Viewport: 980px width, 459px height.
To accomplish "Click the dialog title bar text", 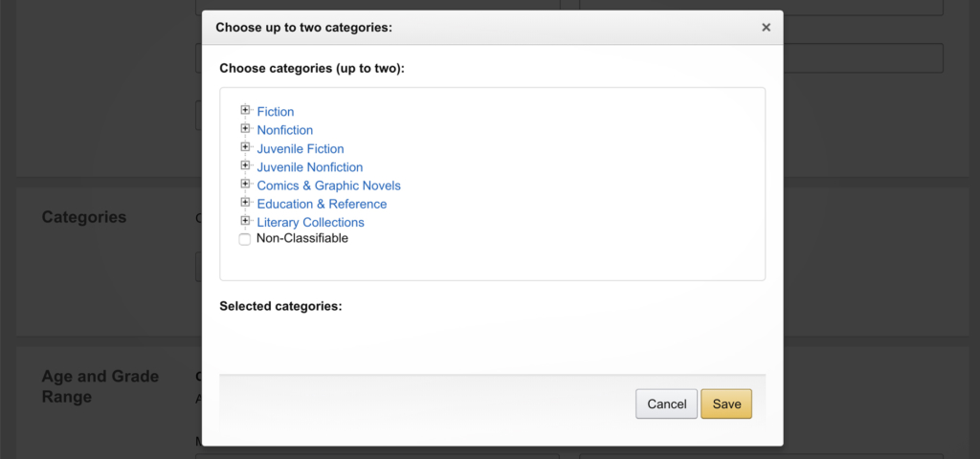I will tap(303, 28).
